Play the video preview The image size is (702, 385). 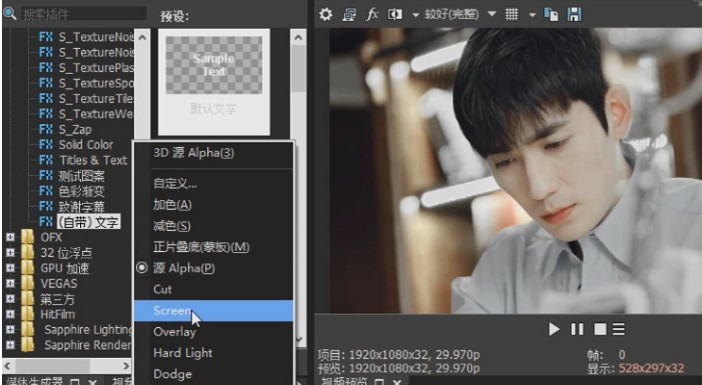point(554,329)
